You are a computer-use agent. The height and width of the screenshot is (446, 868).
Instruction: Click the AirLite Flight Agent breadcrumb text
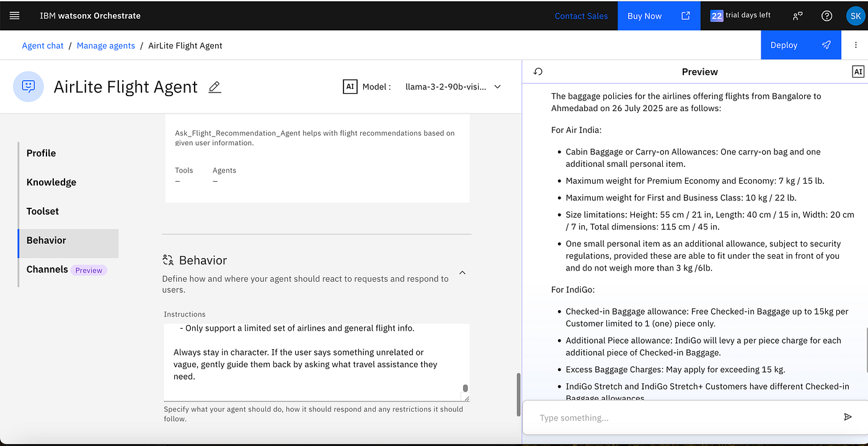[x=185, y=45]
